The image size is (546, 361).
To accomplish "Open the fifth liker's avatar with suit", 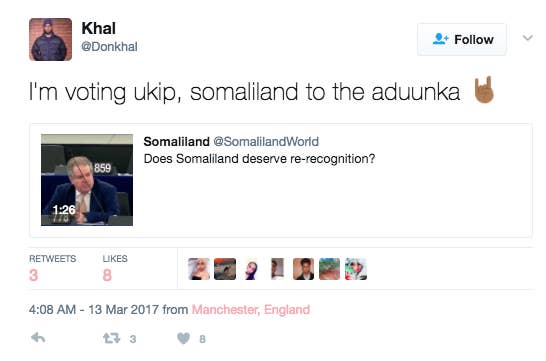I will (303, 269).
